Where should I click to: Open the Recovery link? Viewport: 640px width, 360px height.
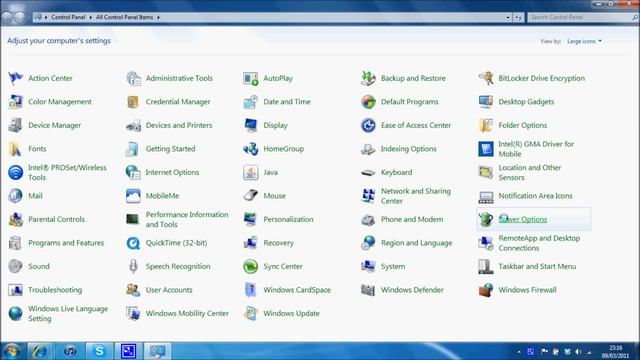click(278, 243)
